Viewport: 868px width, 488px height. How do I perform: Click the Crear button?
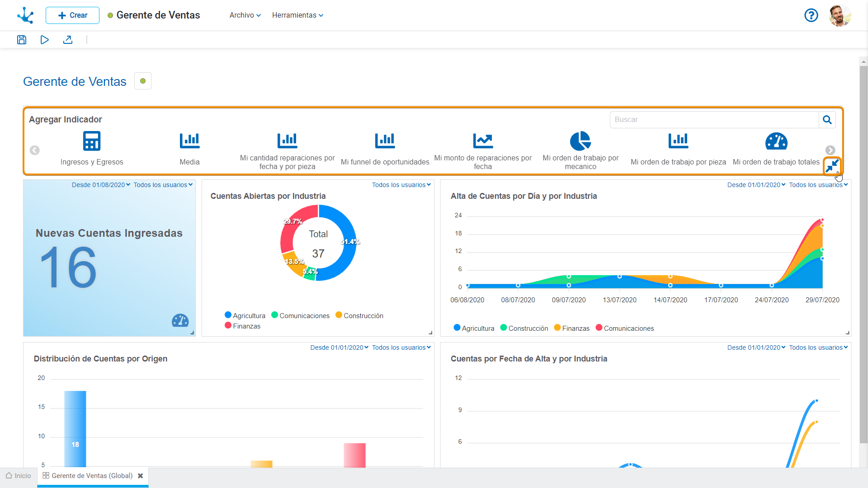[x=72, y=15]
